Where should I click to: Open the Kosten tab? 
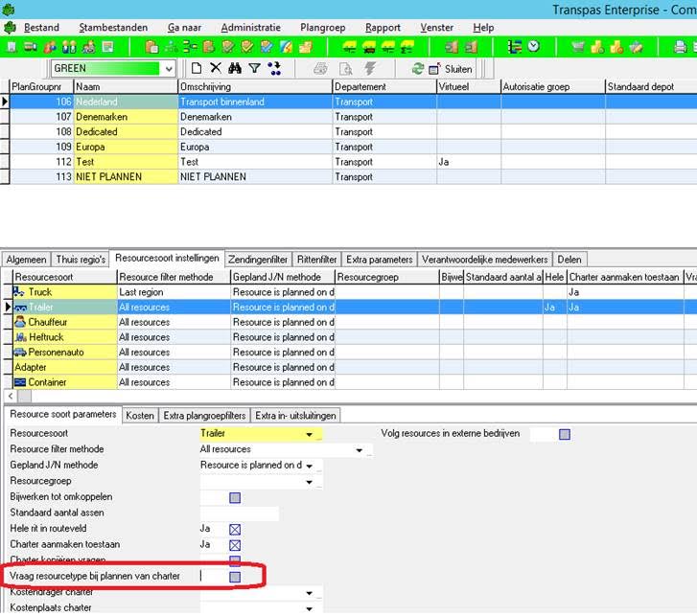coord(140,415)
